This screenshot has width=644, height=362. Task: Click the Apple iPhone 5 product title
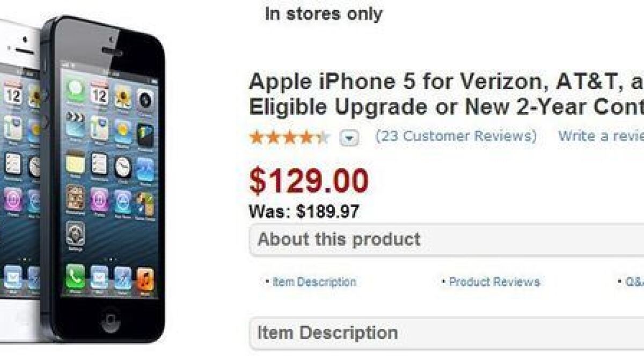447,94
